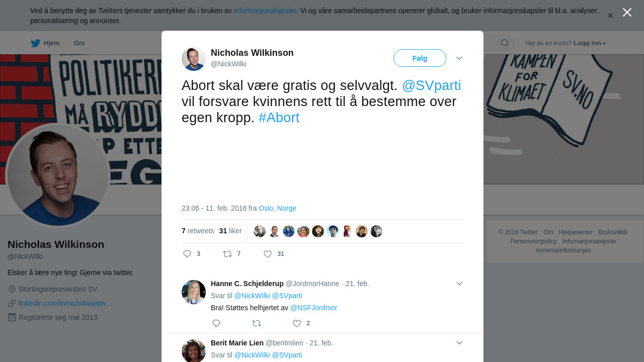Screen dimensions: 644x362
Task: Follow Nicholas Wilkinson with Følg button
Action: 420,58
